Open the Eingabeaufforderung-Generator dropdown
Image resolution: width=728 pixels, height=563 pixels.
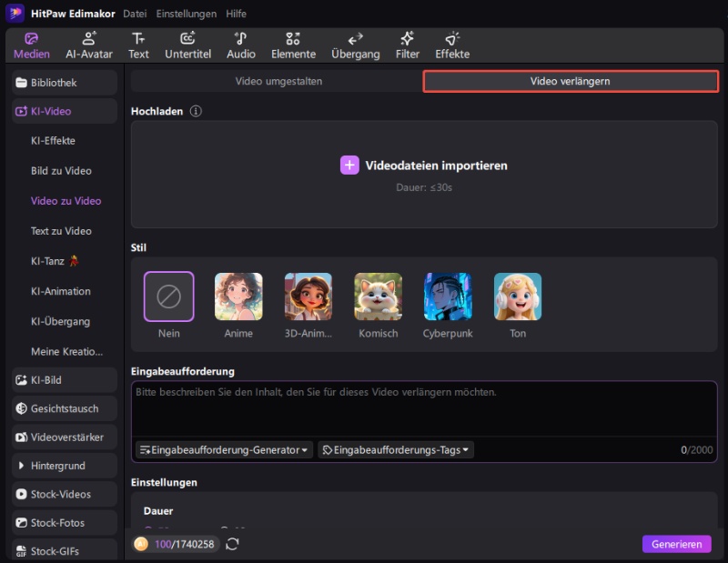(x=224, y=449)
